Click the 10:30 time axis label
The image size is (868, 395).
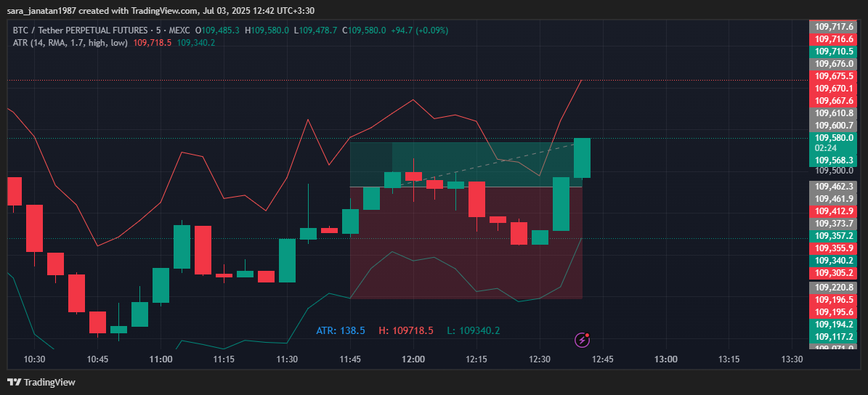click(x=34, y=359)
